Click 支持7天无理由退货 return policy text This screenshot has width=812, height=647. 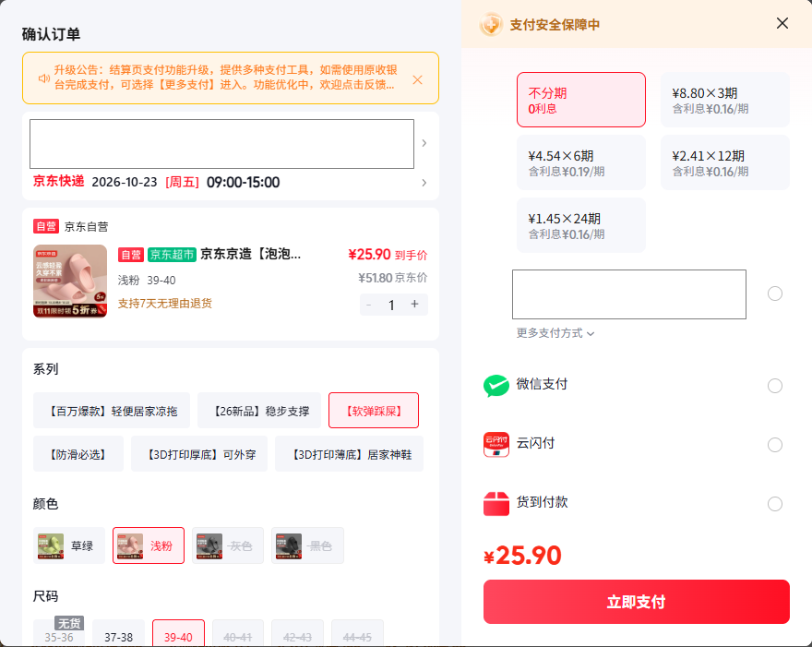[x=164, y=304]
